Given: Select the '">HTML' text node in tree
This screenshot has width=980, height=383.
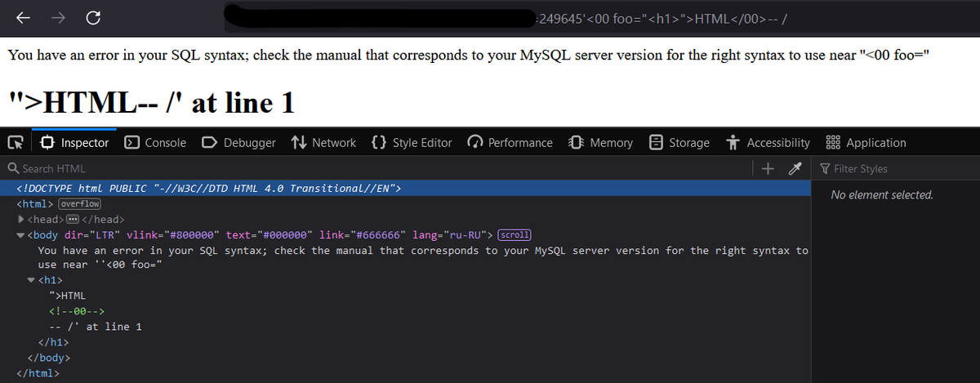Looking at the screenshot, I should click(x=67, y=296).
